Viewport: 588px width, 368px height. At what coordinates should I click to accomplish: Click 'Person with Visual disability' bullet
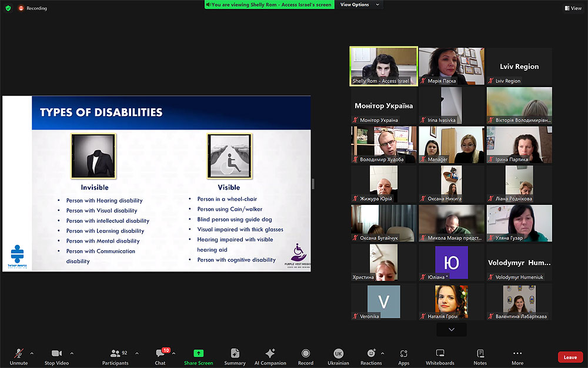pos(102,211)
